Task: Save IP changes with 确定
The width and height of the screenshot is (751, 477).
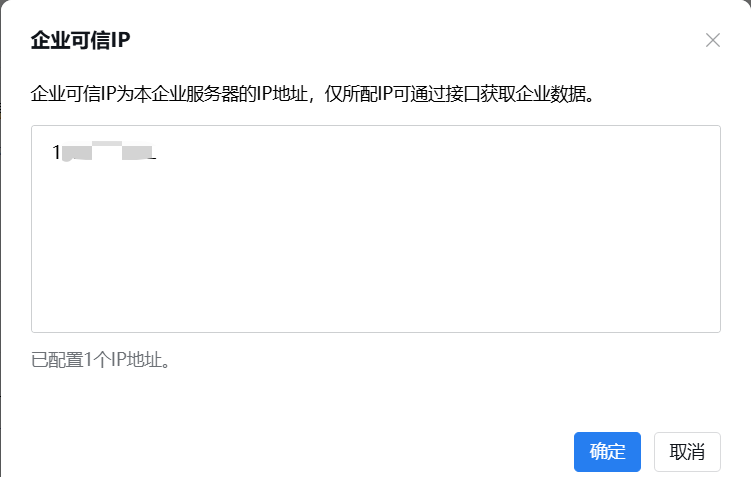Action: pos(607,452)
